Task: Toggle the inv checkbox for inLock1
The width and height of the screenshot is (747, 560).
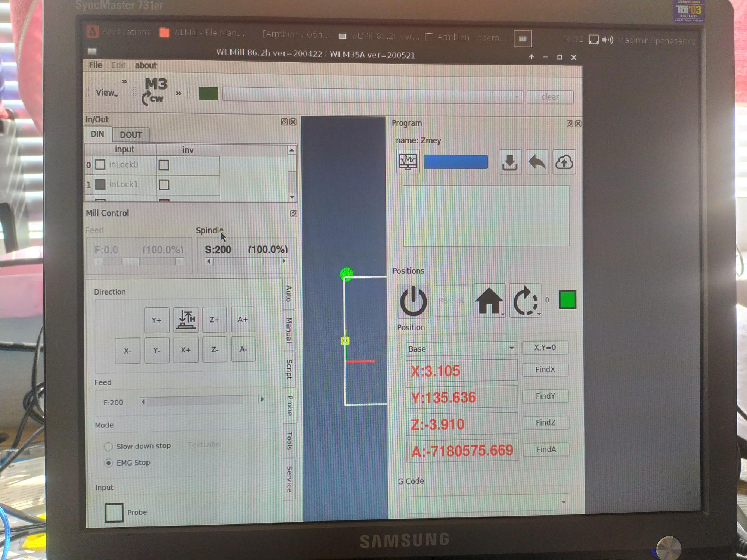Action: (x=164, y=185)
